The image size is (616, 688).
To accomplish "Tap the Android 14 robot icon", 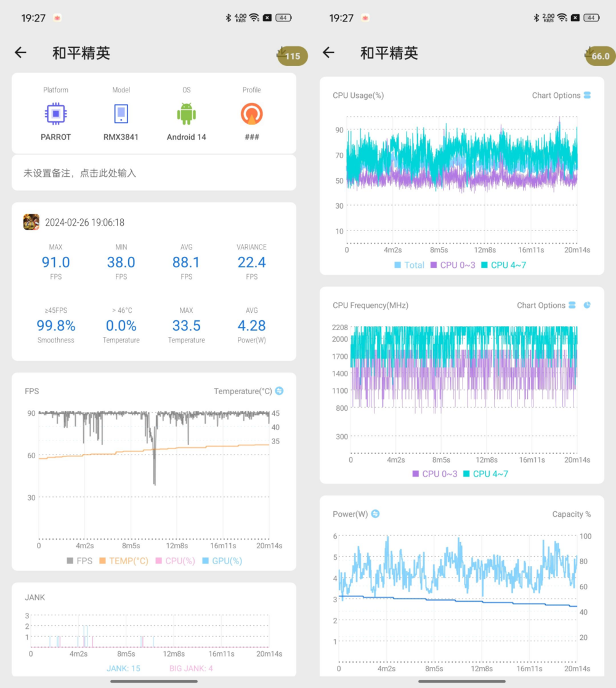I will pyautogui.click(x=187, y=114).
